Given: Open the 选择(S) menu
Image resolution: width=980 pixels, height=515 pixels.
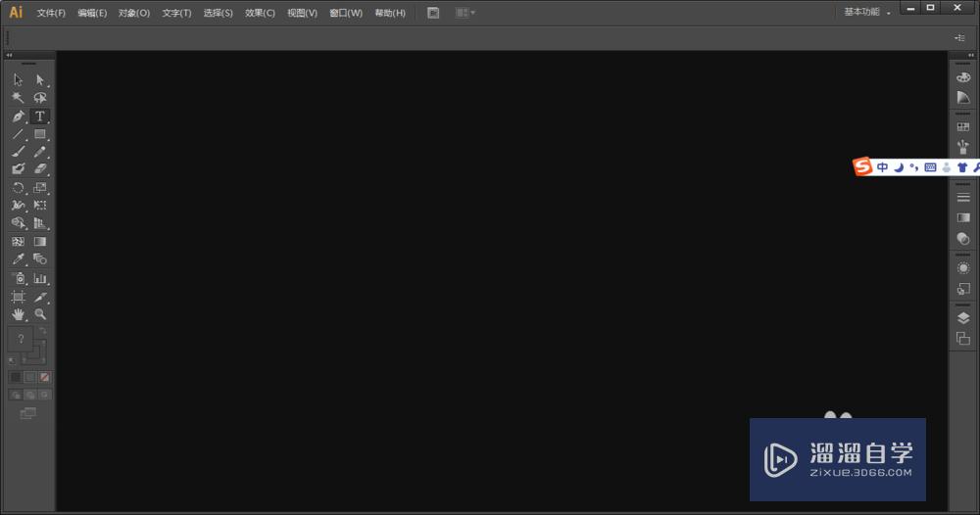Looking at the screenshot, I should [219, 13].
